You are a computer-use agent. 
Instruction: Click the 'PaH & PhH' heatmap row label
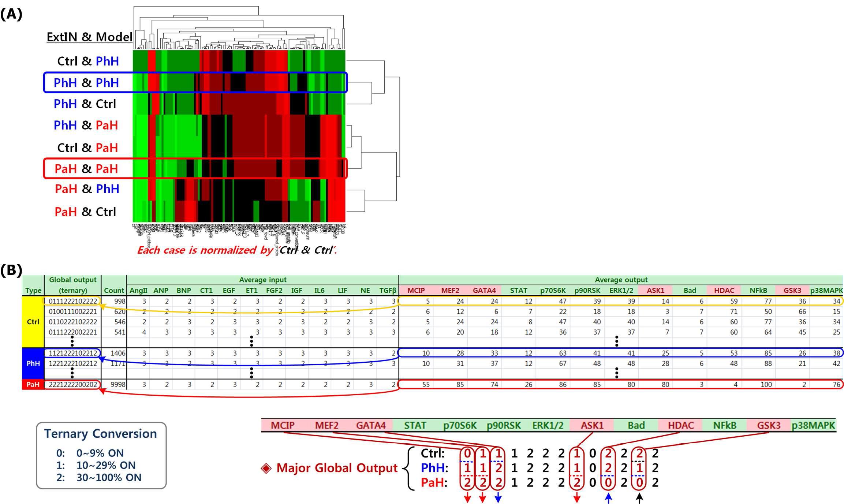tap(87, 188)
